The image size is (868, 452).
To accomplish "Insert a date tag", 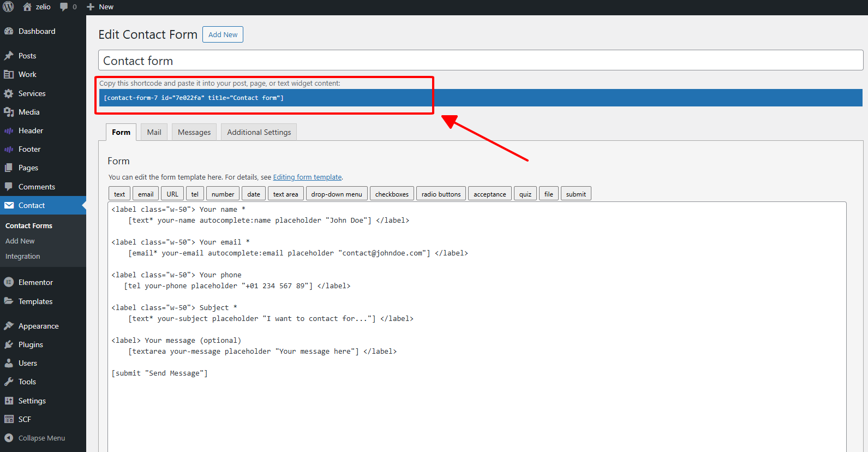I will (x=254, y=194).
